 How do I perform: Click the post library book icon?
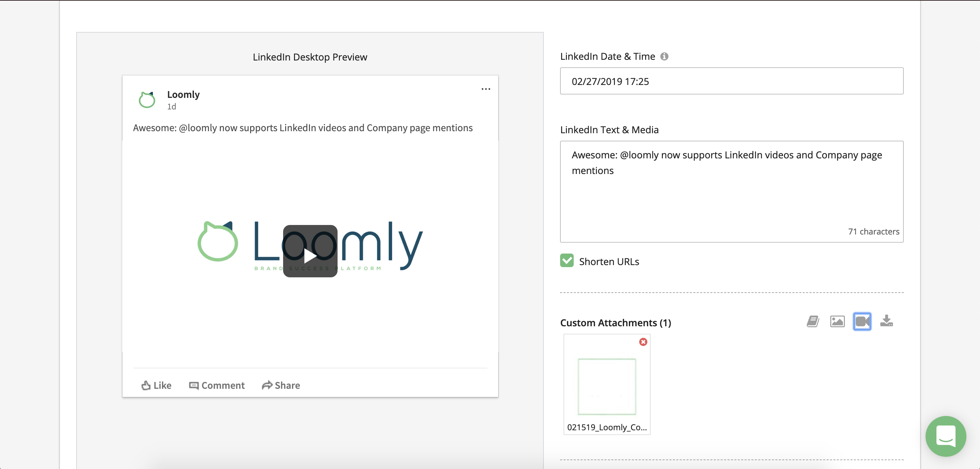tap(813, 322)
